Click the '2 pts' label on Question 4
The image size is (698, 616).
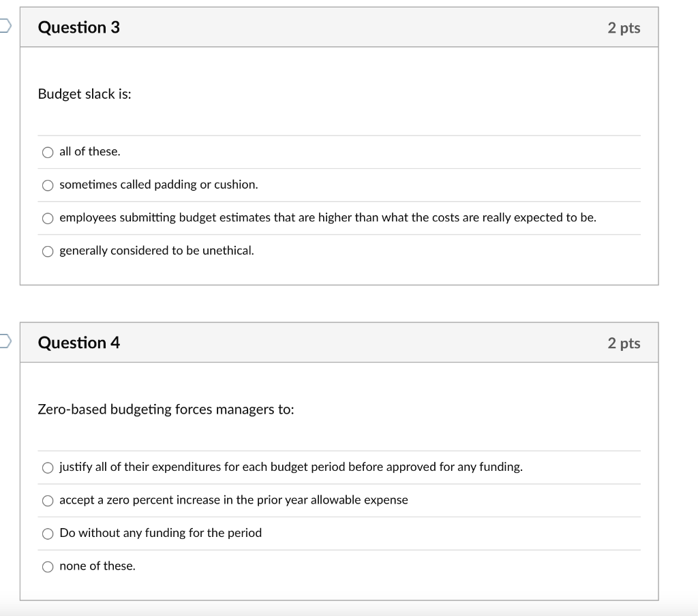click(624, 343)
